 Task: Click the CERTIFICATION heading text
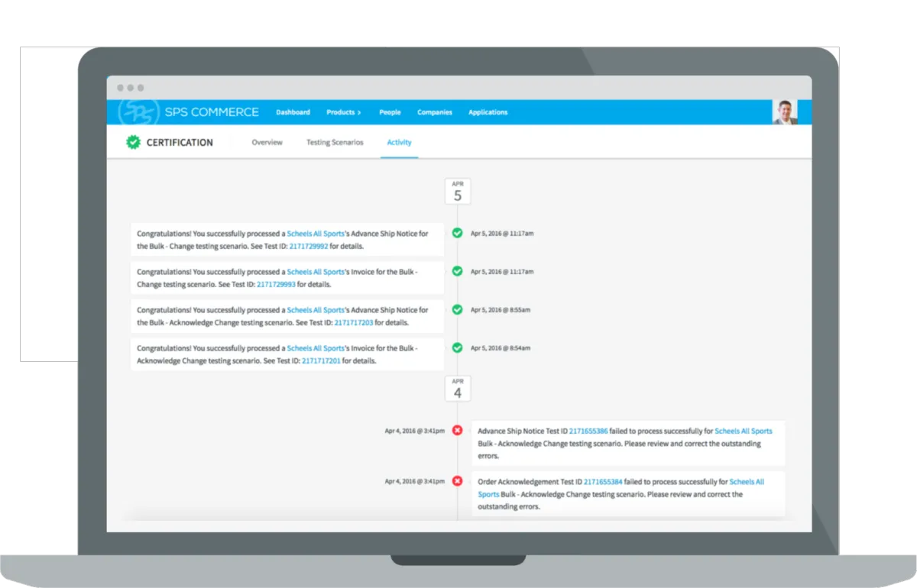point(180,142)
